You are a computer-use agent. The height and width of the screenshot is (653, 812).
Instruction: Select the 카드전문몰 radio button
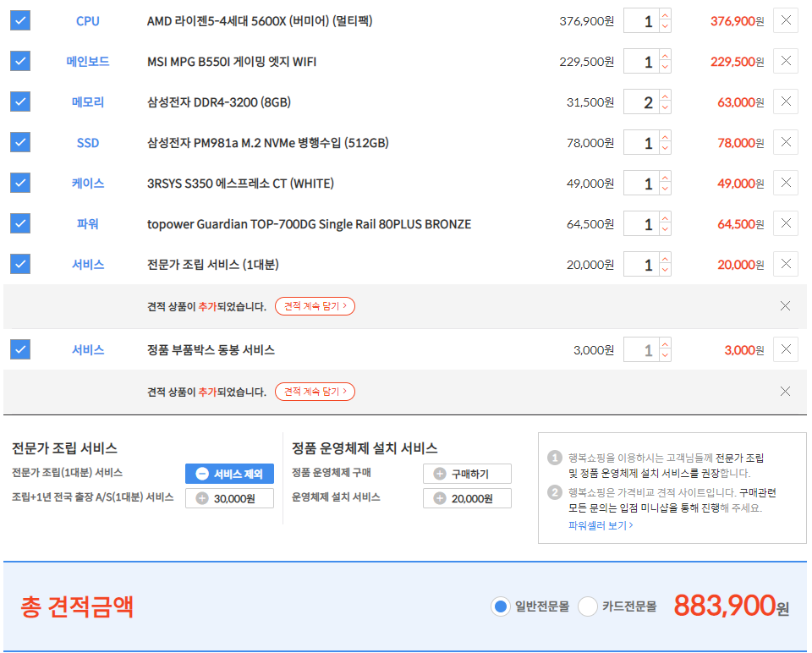(588, 606)
